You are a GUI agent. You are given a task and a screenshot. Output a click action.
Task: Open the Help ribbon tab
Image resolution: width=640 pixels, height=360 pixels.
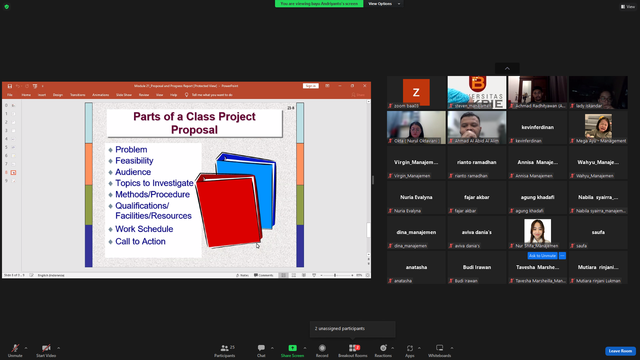pos(173,95)
